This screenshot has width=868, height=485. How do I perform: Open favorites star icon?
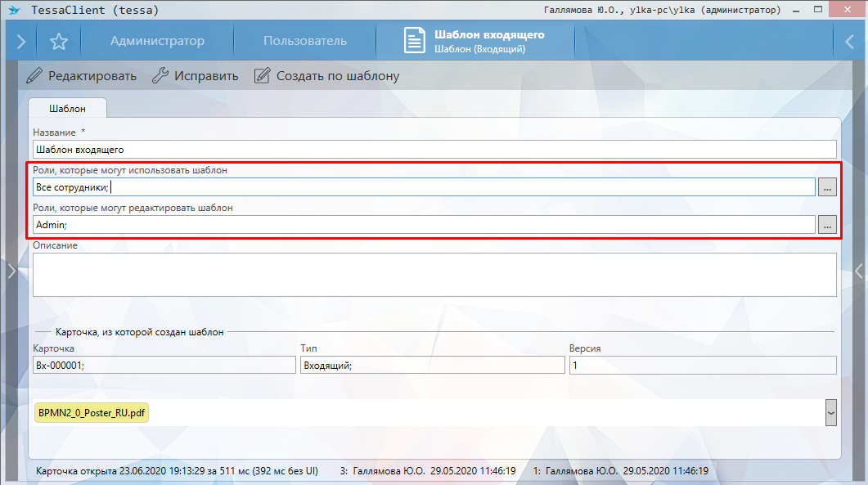click(x=59, y=41)
